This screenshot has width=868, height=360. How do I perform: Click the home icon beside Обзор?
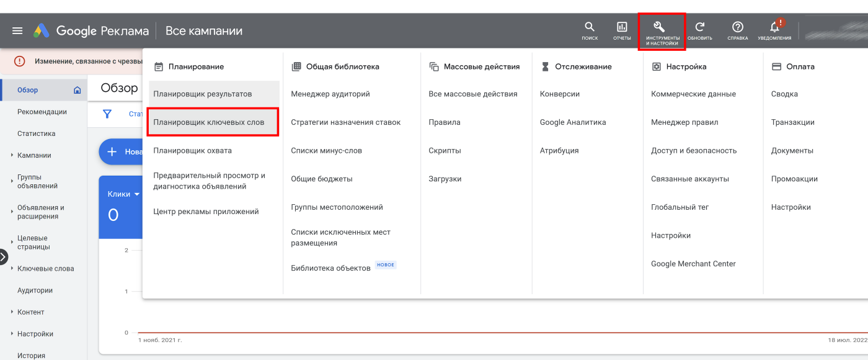pyautogui.click(x=77, y=90)
